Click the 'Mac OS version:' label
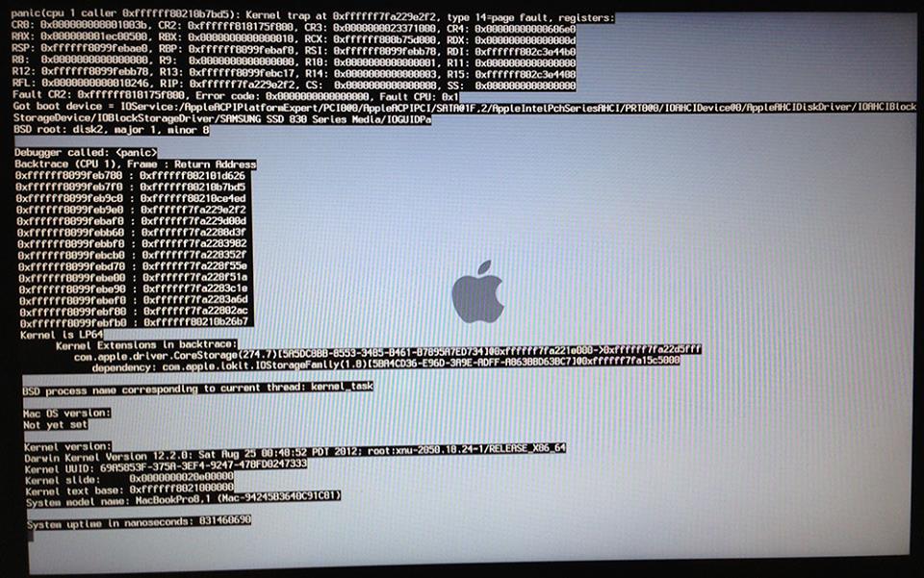 click(x=66, y=414)
